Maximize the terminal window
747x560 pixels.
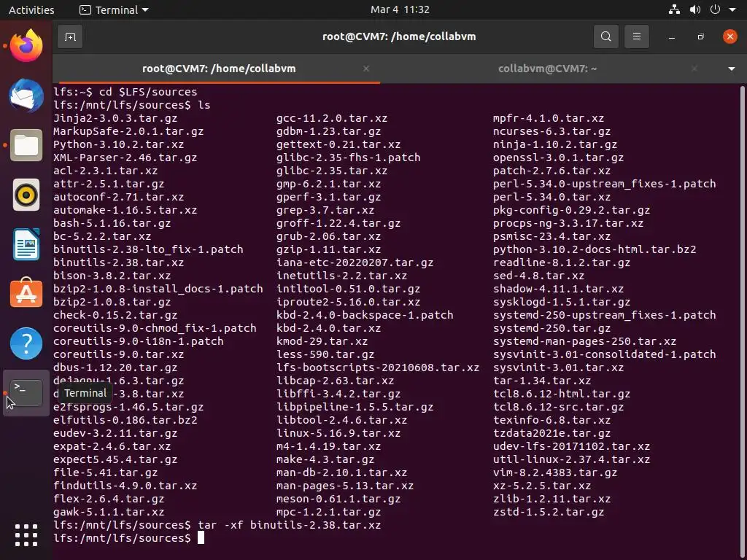click(700, 36)
